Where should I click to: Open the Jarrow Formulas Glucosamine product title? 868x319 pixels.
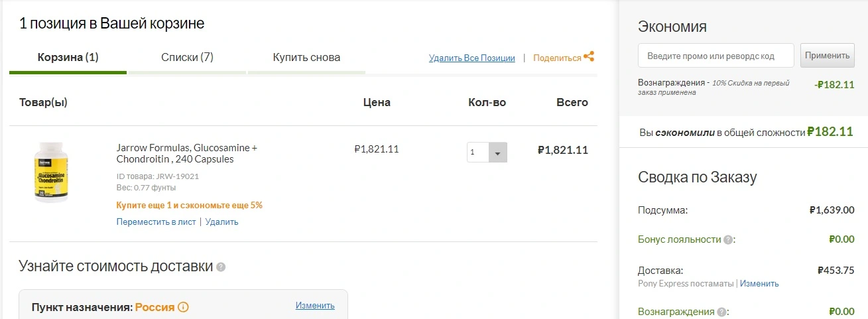[x=187, y=154]
